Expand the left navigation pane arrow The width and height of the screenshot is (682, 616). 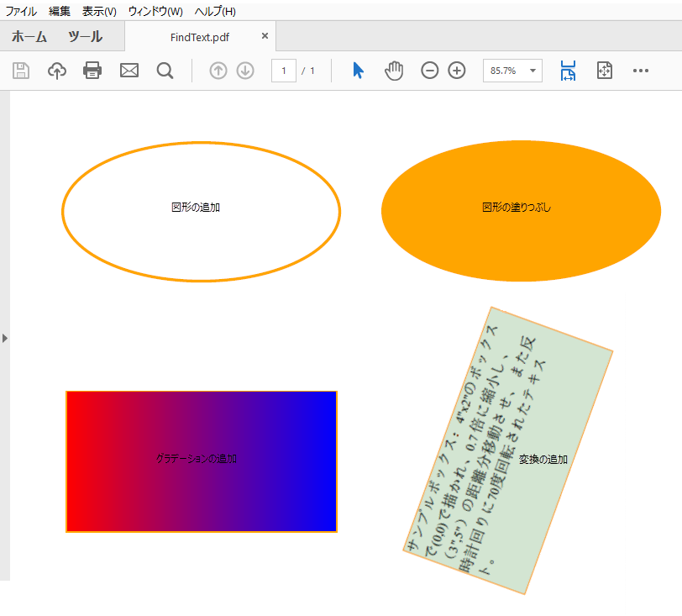5,339
